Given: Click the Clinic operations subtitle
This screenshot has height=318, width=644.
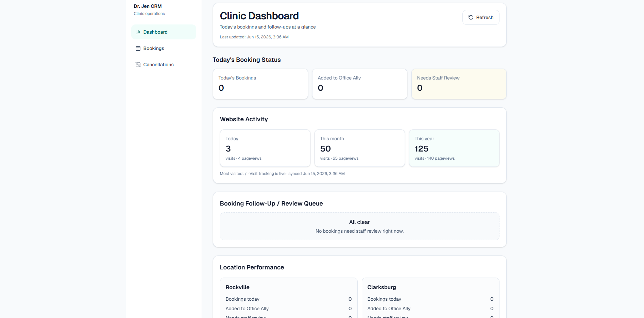Looking at the screenshot, I should [149, 14].
